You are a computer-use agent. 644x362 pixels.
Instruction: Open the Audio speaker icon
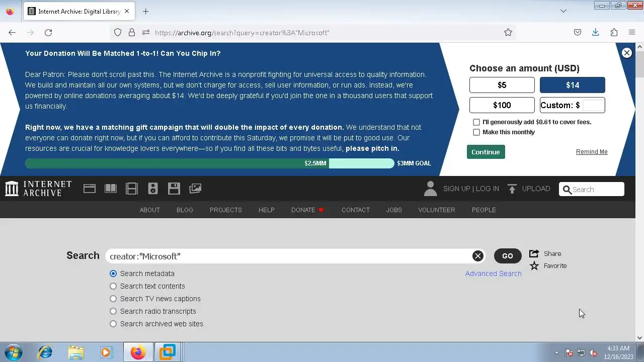tap(153, 189)
